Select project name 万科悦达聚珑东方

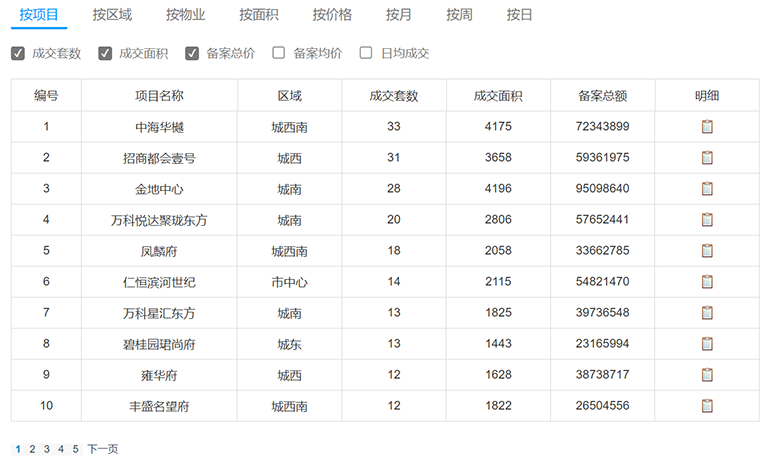click(x=159, y=220)
